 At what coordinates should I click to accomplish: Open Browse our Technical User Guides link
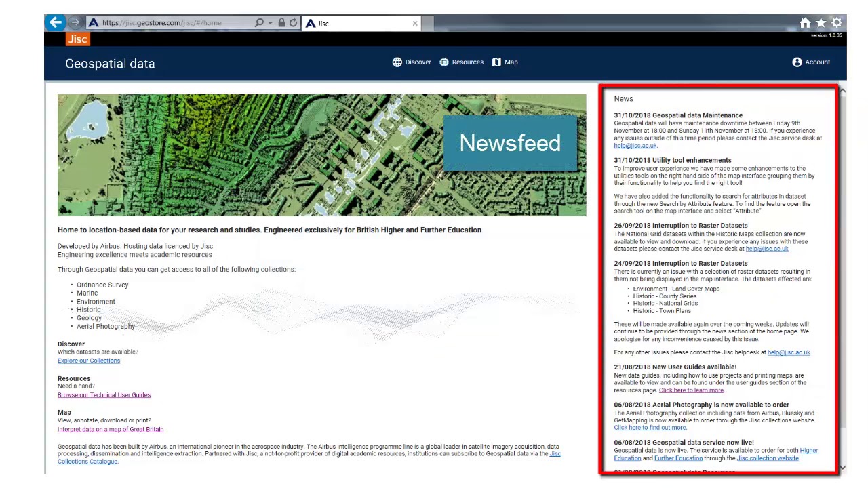104,395
